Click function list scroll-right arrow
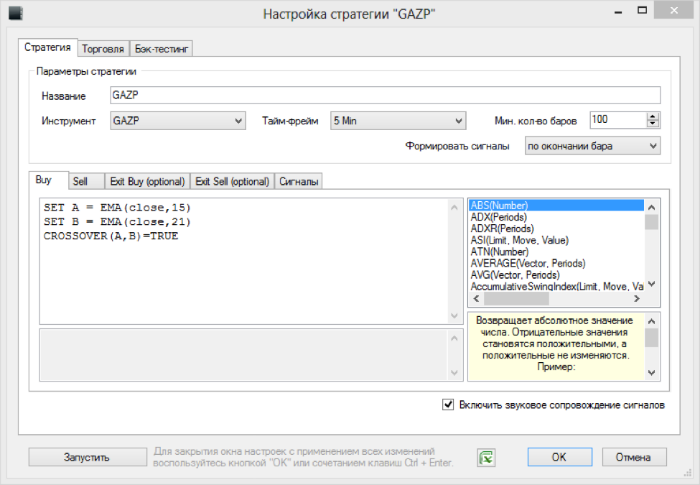Viewport: 700px width, 485px height. pyautogui.click(x=637, y=299)
